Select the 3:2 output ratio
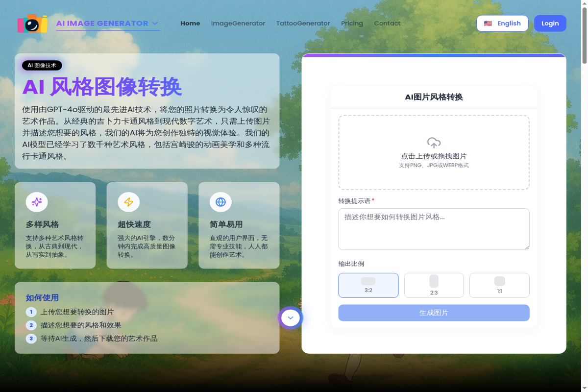The image size is (588, 392). tap(368, 285)
